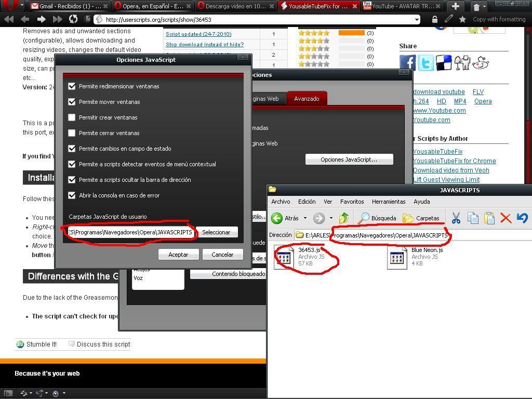
Task: Click the scissors Cut icon in Explorer
Action: click(456, 218)
